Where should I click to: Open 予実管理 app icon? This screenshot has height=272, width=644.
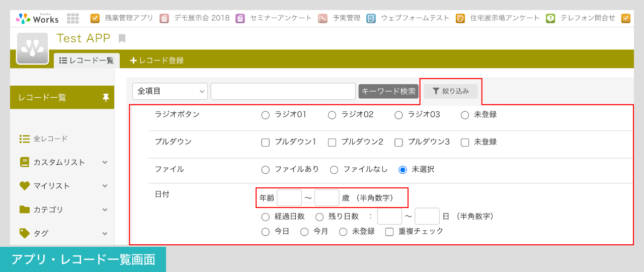[x=323, y=18]
